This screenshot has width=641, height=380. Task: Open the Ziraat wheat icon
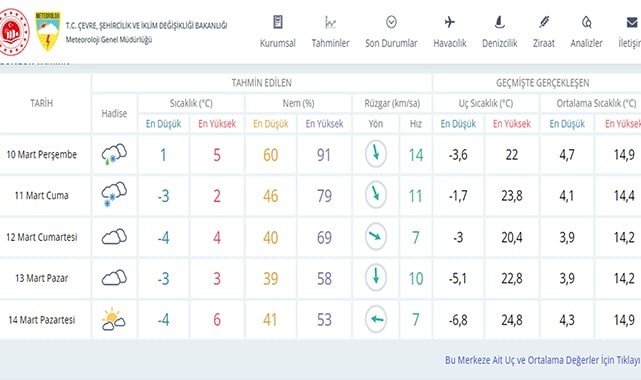point(544,22)
